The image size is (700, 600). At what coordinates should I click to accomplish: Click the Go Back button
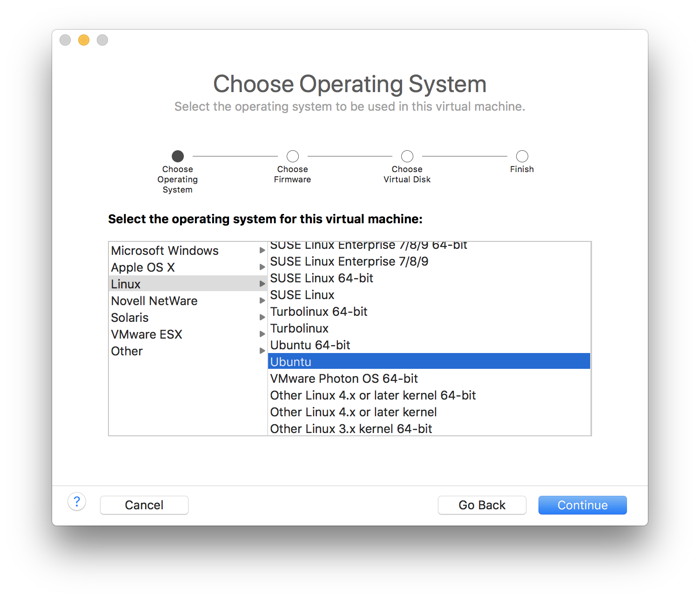482,505
